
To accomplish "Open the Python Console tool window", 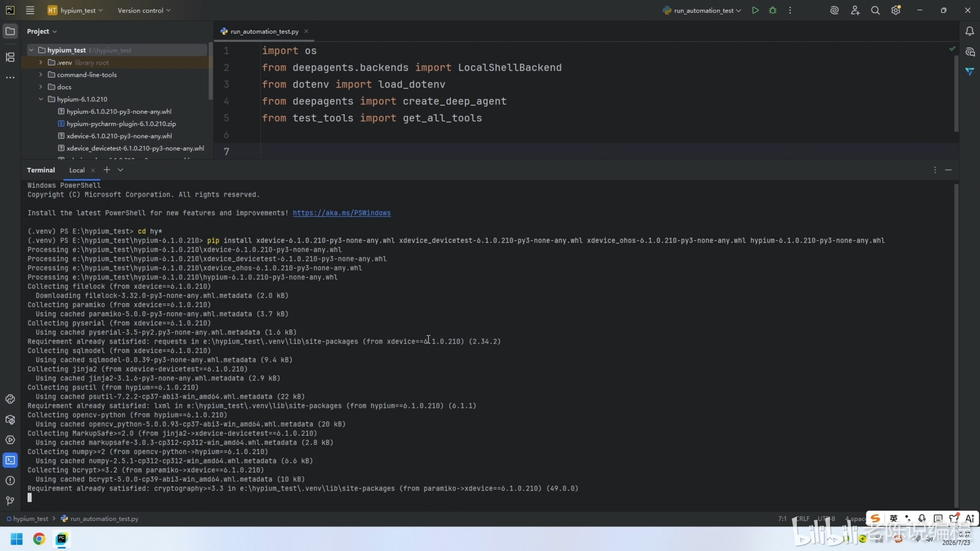I will point(10,399).
